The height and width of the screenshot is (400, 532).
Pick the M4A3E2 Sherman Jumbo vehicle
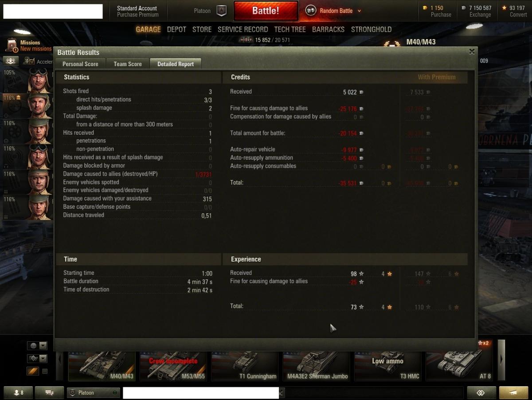(316, 365)
